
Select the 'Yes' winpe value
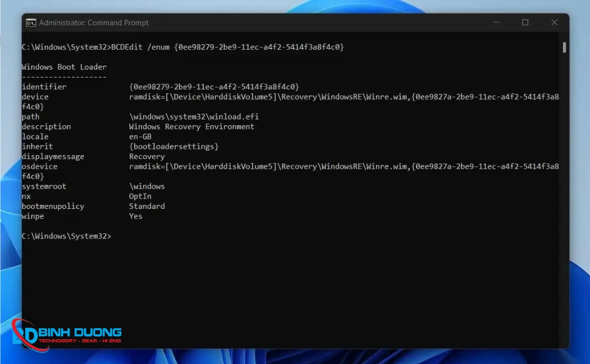[136, 216]
